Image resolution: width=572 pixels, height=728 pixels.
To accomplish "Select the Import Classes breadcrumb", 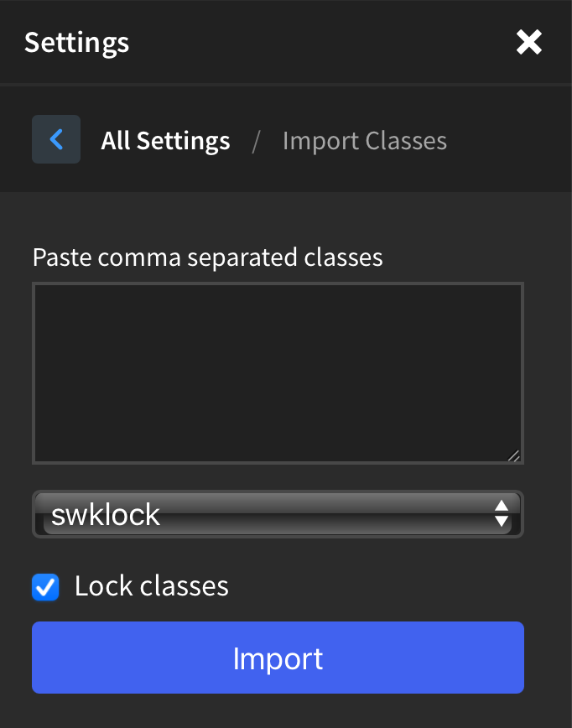I will 365,141.
